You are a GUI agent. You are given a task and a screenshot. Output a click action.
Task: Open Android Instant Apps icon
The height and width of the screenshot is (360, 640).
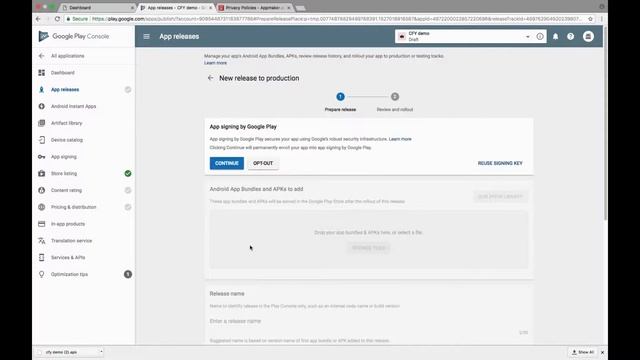click(42, 106)
